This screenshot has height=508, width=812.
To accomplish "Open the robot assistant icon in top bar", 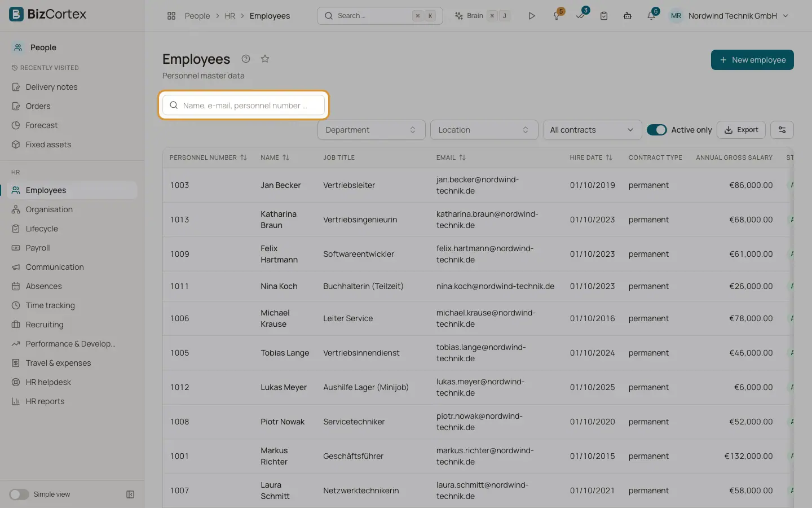I will (x=628, y=16).
